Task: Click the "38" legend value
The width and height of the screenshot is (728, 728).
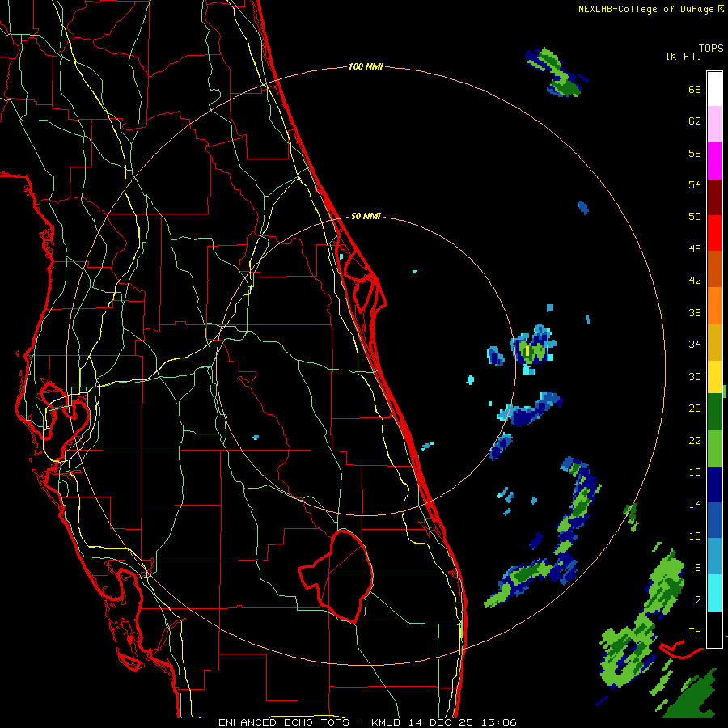Action: pos(695,313)
